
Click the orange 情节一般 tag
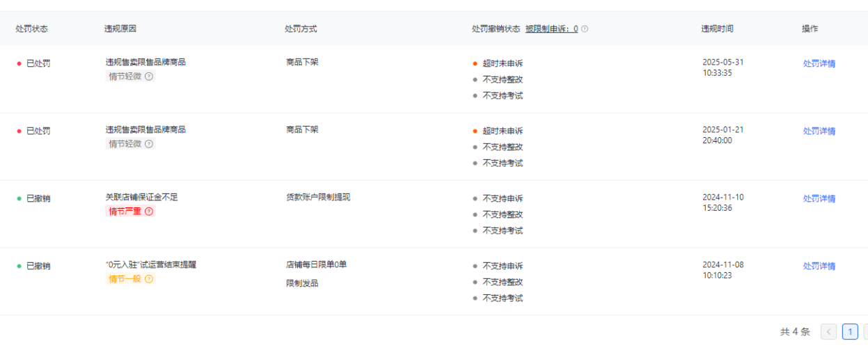tap(125, 279)
